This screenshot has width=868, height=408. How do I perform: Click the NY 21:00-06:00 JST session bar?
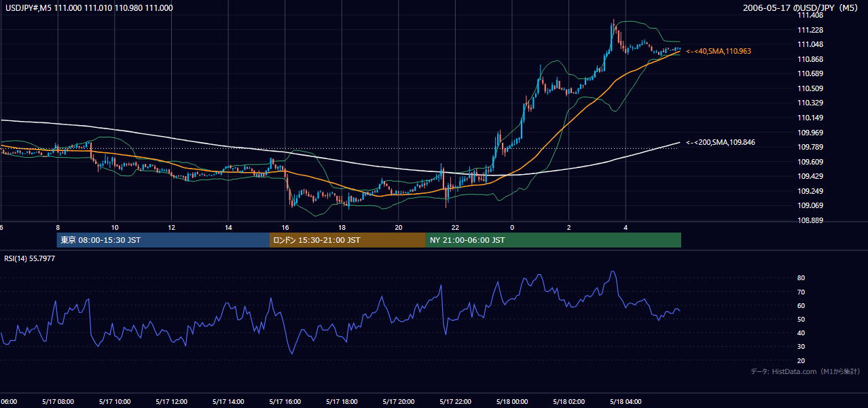point(554,240)
